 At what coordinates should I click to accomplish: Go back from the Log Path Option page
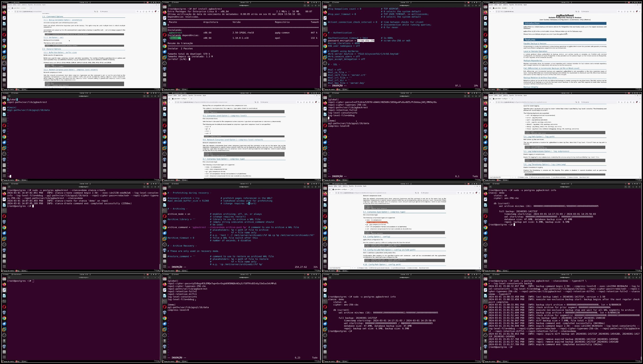pos(490,102)
